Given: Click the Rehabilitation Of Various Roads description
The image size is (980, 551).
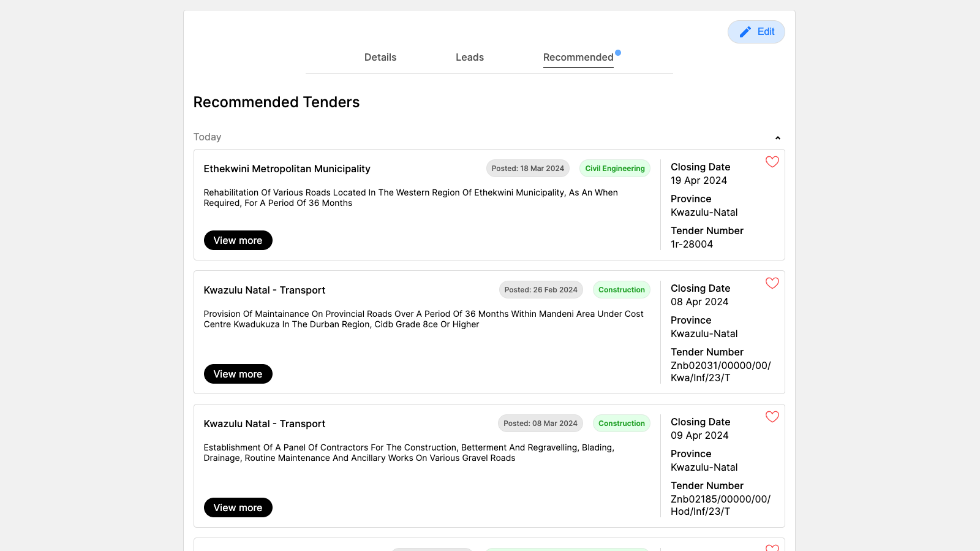Looking at the screenshot, I should tap(411, 197).
